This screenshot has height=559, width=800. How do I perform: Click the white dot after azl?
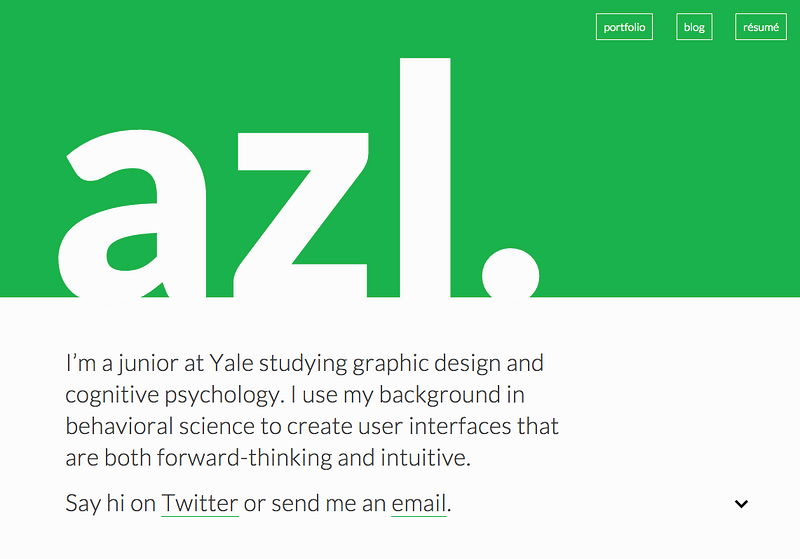point(511,274)
